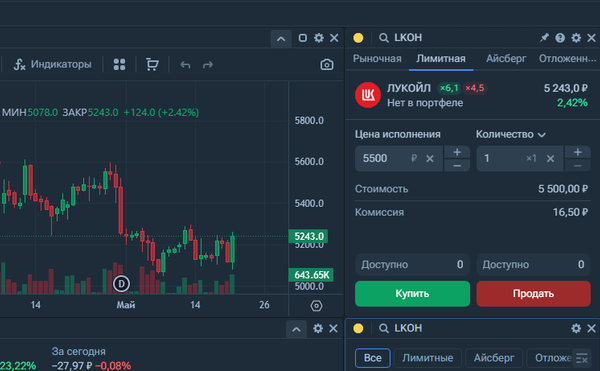The image size is (600, 371).
Task: Click the 5243.0 price label on axis
Action: click(x=308, y=236)
